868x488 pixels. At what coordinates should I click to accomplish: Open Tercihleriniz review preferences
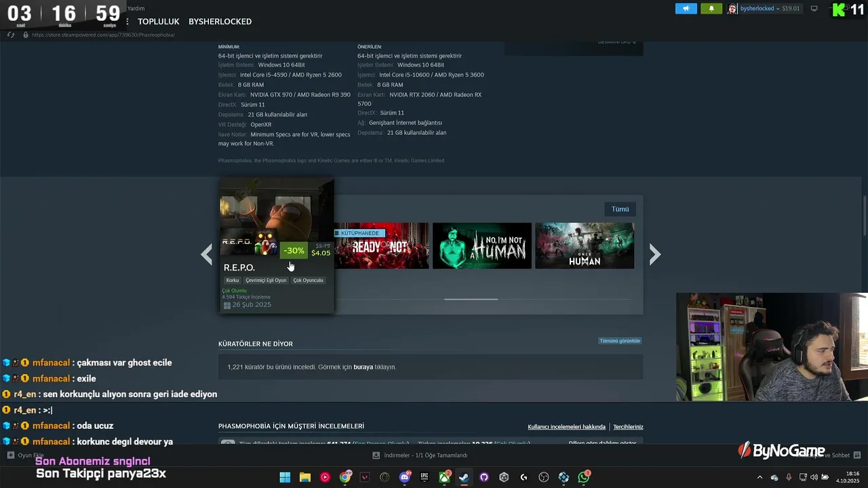tap(628, 427)
